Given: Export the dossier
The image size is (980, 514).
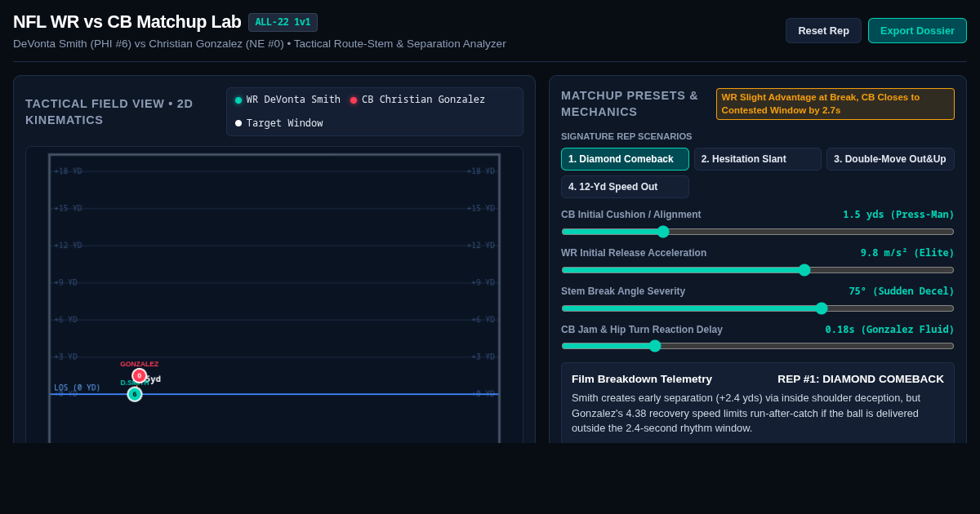Looking at the screenshot, I should coord(917,30).
